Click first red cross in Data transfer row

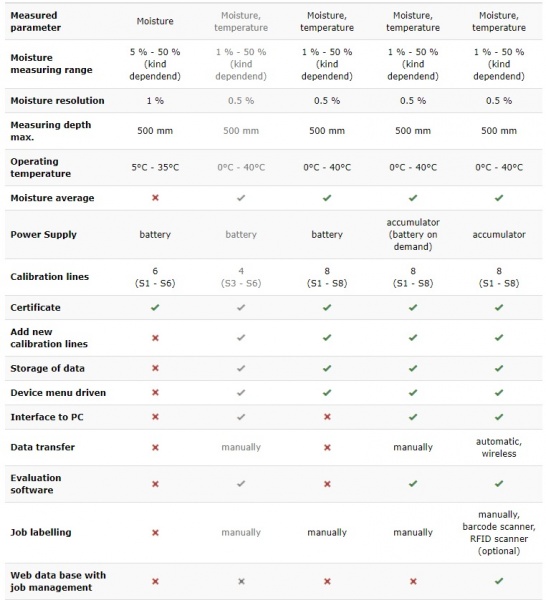click(x=155, y=447)
